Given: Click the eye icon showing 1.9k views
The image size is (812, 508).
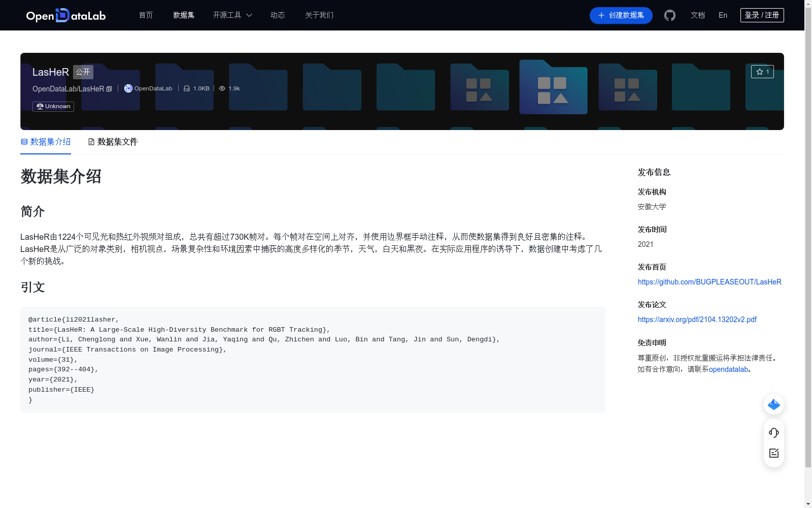Looking at the screenshot, I should (x=222, y=88).
